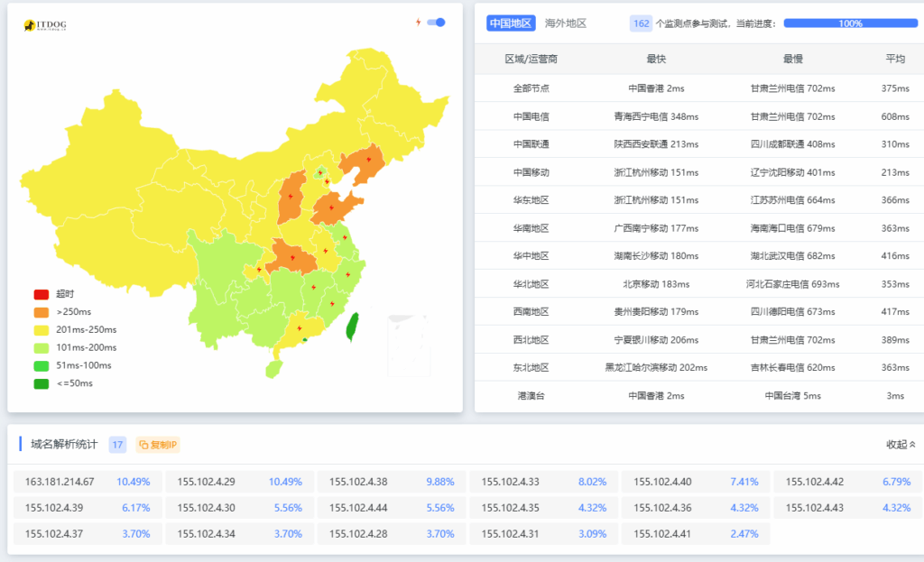Image resolution: width=924 pixels, height=562 pixels.
Task: Select Hainan island on the map
Action: click(273, 368)
